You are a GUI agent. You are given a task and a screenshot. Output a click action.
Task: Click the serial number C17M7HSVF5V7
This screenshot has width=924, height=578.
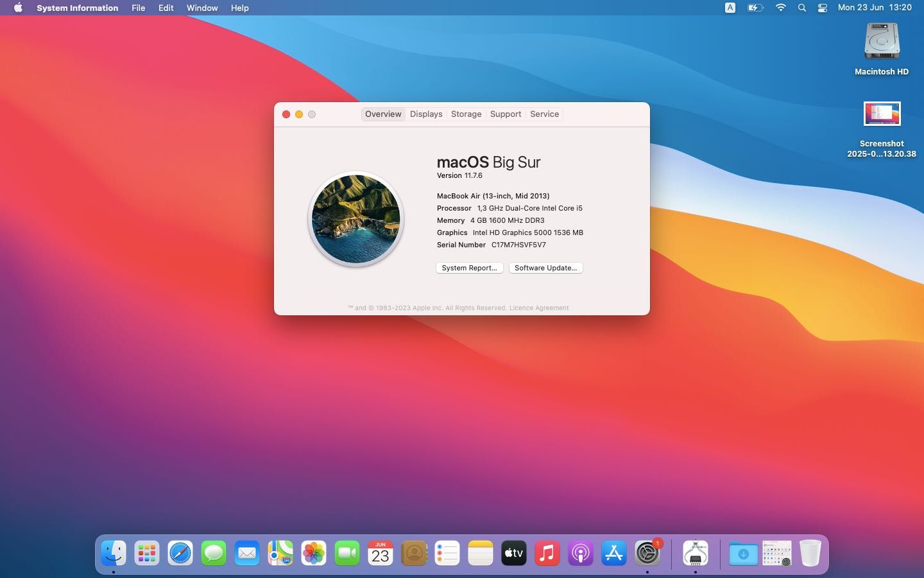point(518,245)
